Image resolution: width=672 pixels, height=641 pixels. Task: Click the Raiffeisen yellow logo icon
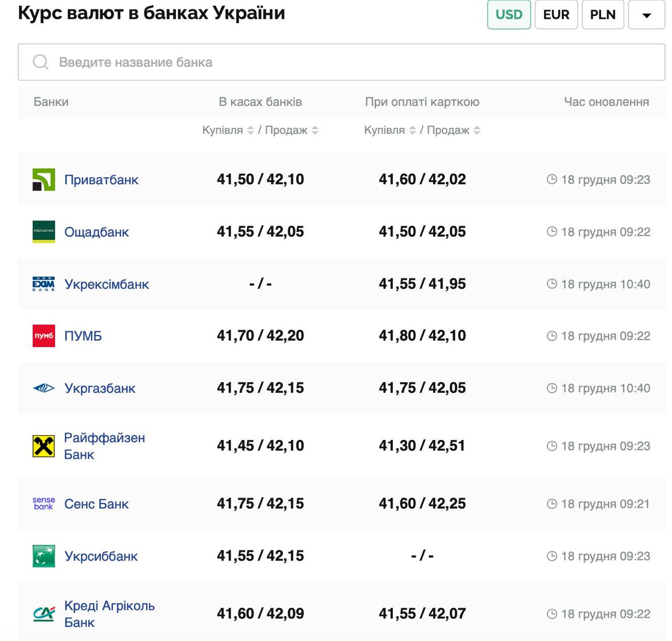click(x=44, y=446)
